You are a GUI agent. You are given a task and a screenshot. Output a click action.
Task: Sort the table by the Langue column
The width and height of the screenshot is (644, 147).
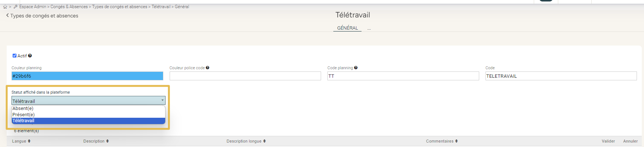pos(21,141)
